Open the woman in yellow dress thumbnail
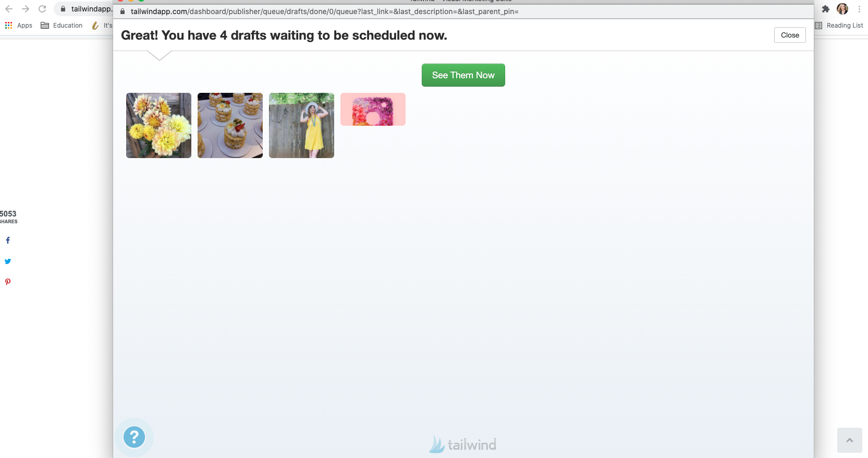This screenshot has width=868, height=458. (301, 125)
